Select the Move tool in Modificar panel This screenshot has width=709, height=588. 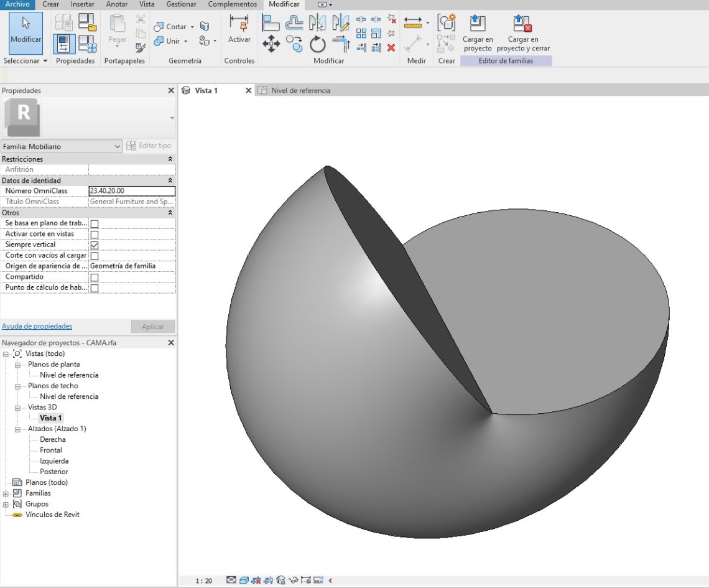click(x=271, y=43)
